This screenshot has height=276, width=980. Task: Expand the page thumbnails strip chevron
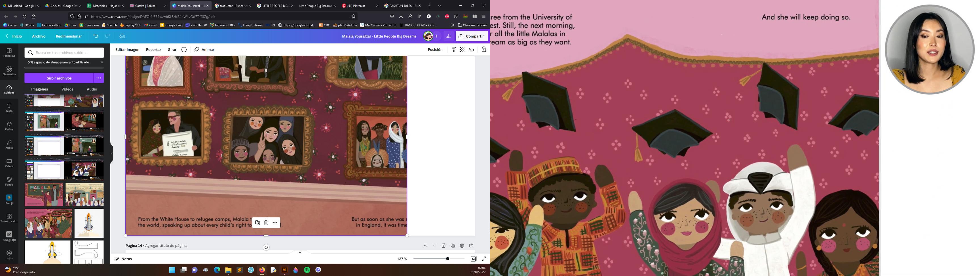(300, 252)
